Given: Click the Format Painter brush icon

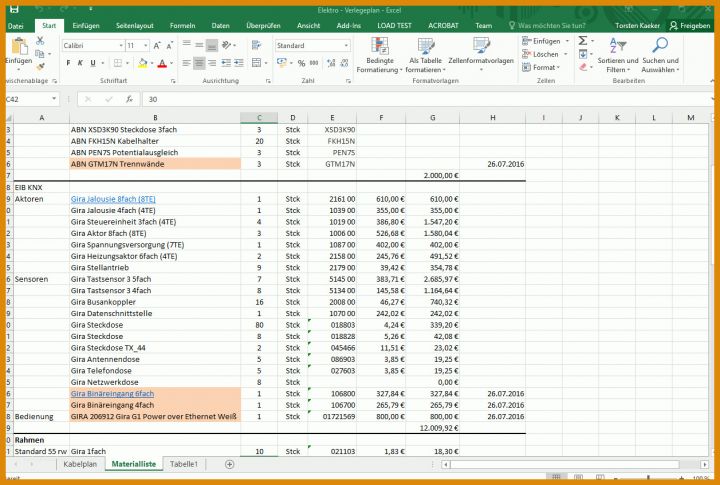Looking at the screenshot, I should [40, 67].
